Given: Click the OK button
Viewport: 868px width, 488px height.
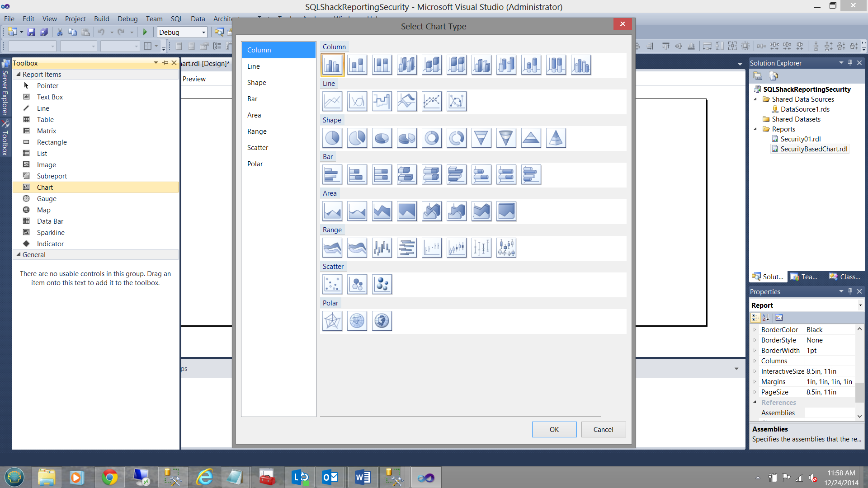Looking at the screenshot, I should tap(554, 429).
